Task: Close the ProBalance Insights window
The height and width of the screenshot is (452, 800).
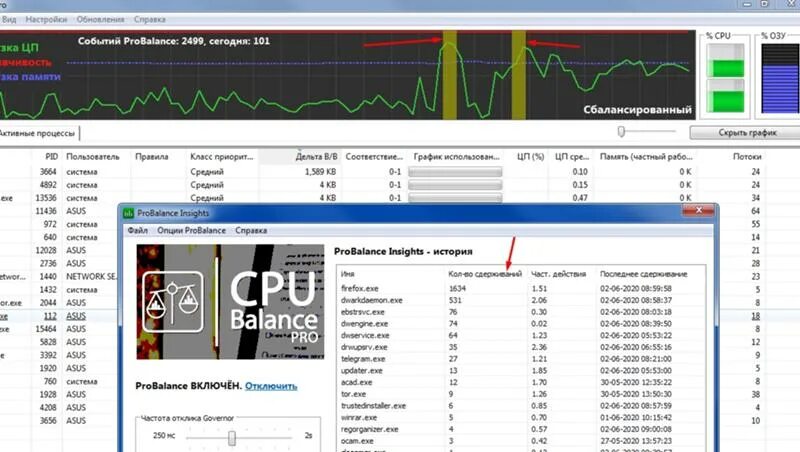Action: (698, 210)
